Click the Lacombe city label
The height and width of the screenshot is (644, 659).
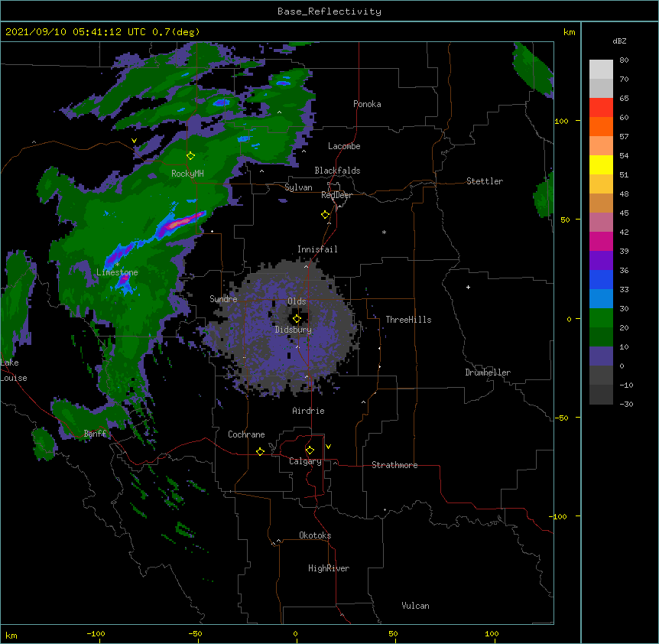coord(344,146)
